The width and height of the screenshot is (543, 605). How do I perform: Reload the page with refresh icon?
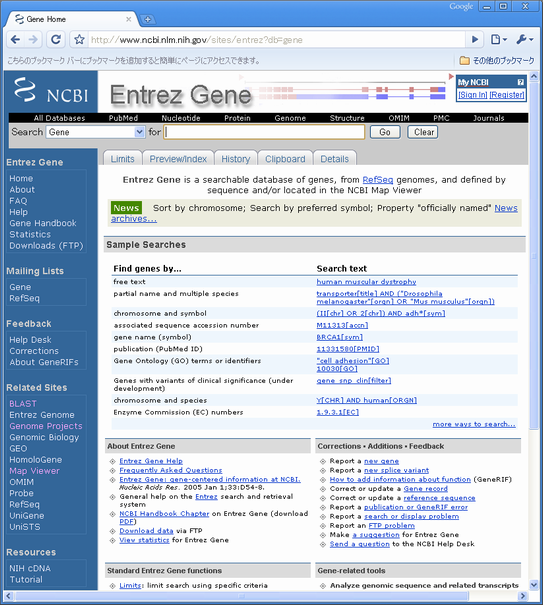coord(56,39)
